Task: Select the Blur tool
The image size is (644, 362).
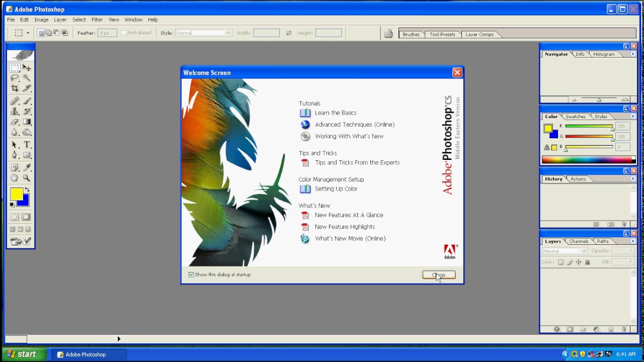Action: [x=15, y=133]
